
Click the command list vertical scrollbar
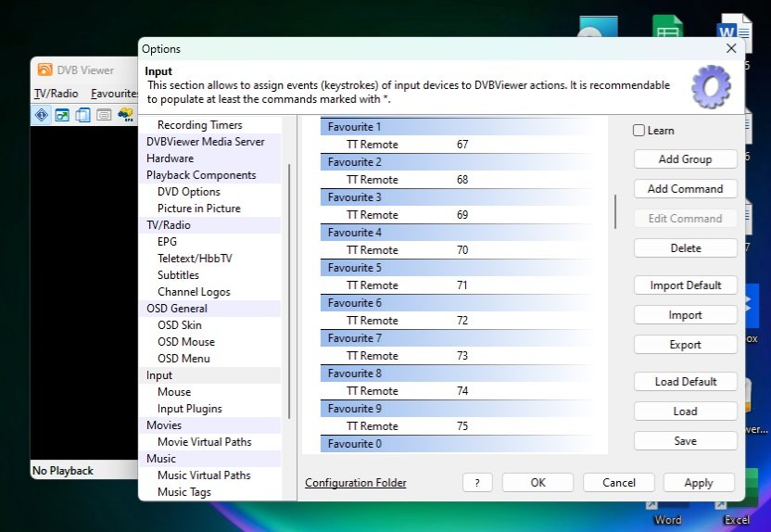click(x=615, y=212)
